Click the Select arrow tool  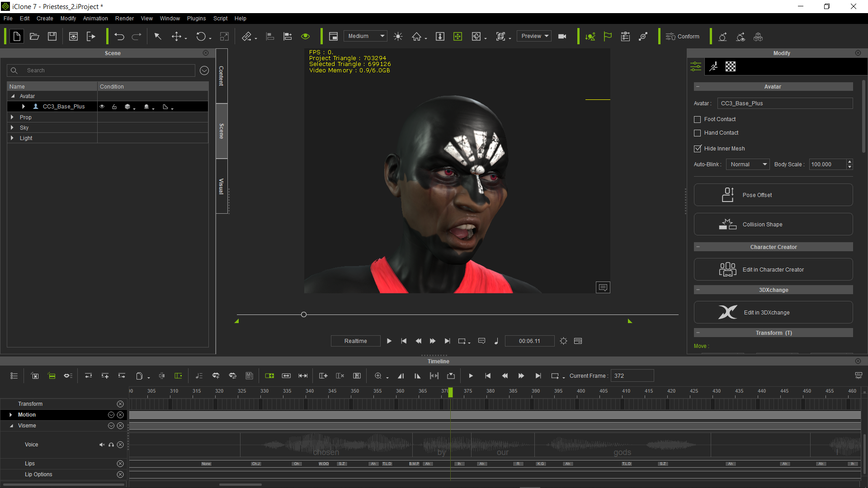tap(158, 37)
